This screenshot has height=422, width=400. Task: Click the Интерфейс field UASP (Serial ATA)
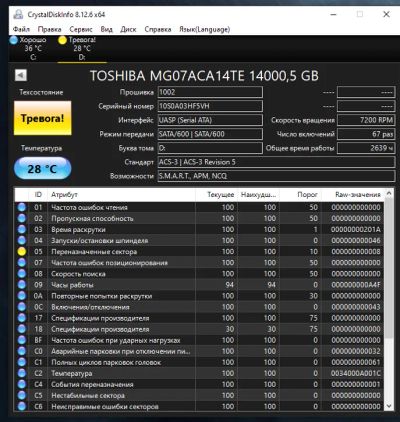210,120
